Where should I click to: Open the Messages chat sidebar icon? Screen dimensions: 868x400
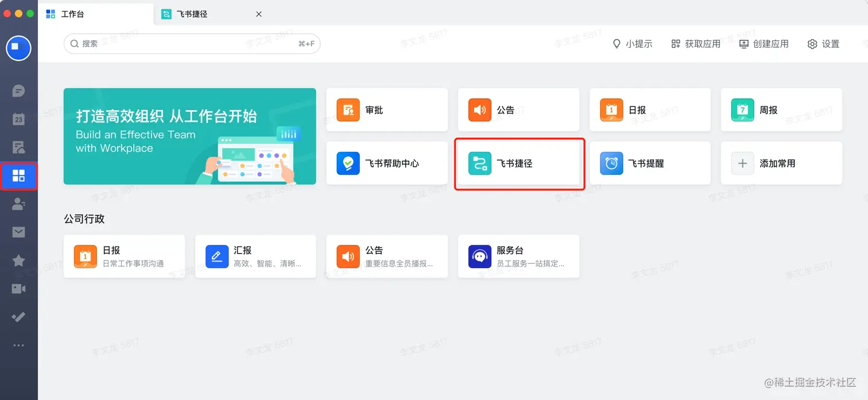(18, 91)
